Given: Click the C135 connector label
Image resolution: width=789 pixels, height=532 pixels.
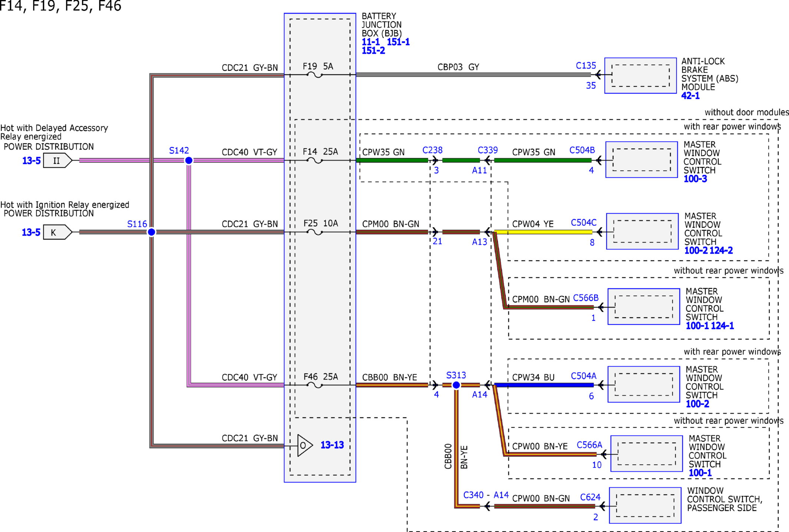Looking at the screenshot, I should (586, 66).
